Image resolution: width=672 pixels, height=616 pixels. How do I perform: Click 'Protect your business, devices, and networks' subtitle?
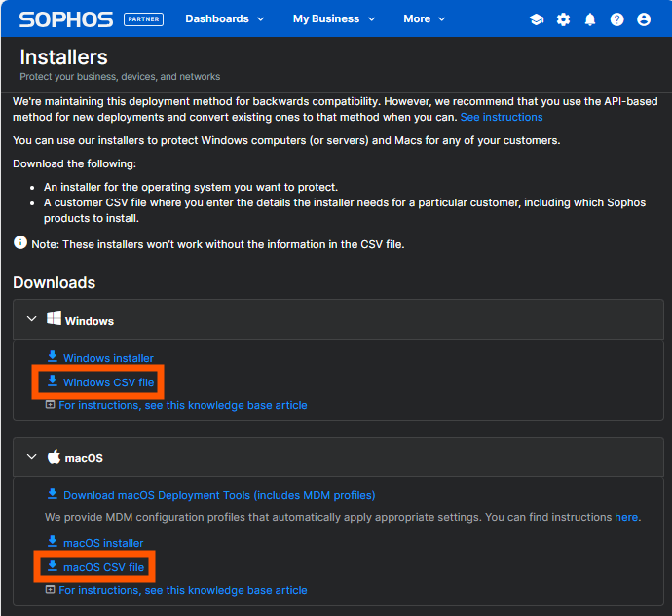pyautogui.click(x=120, y=76)
